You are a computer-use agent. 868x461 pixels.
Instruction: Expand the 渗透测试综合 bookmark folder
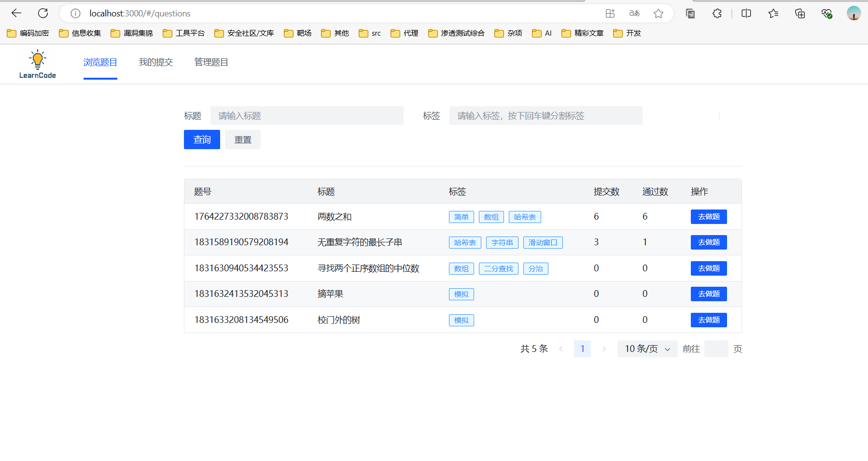click(x=456, y=33)
